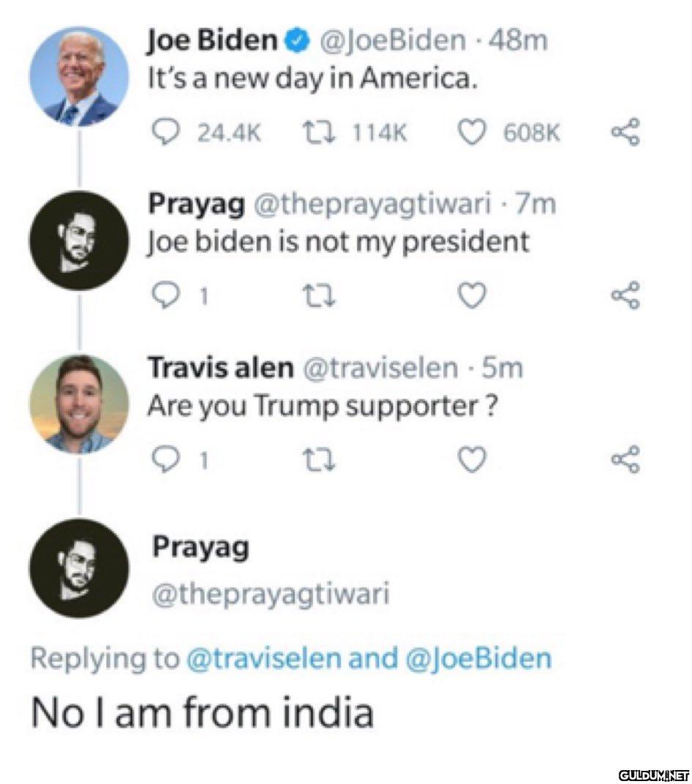The width and height of the screenshot is (692, 784).
Task: Retweet Prayag's "not my president" tweet
Action: click(319, 295)
